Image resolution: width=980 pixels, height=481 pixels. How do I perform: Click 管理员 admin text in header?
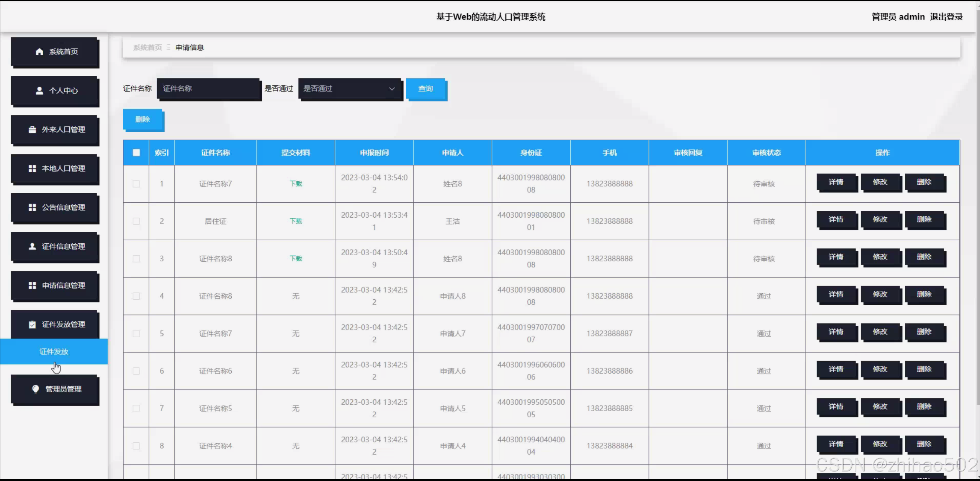pos(898,17)
